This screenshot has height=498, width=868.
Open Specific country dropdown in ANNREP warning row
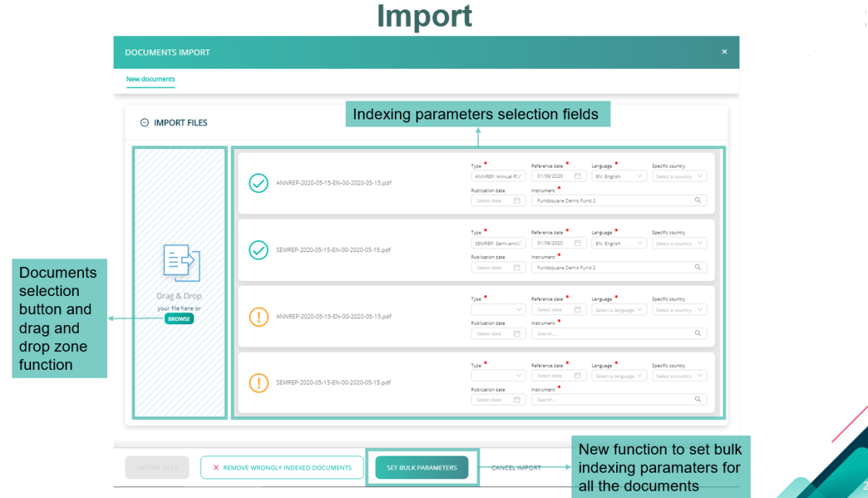tap(679, 310)
